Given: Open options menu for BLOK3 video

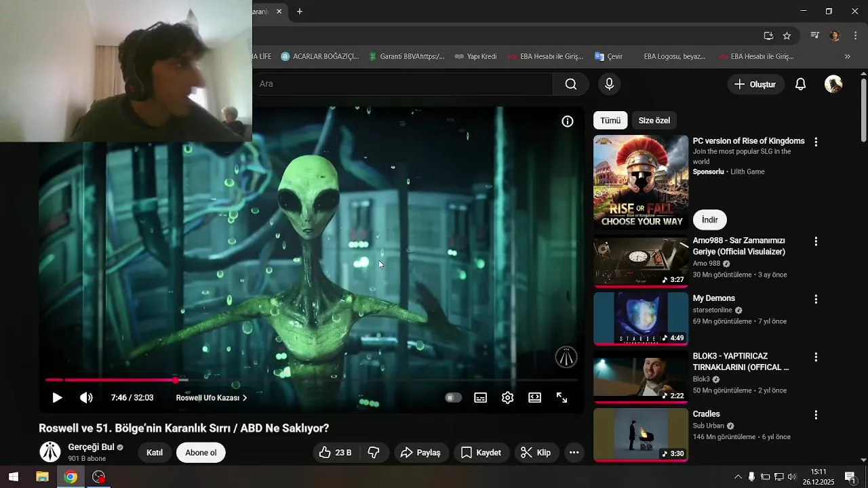Looking at the screenshot, I should tap(816, 357).
